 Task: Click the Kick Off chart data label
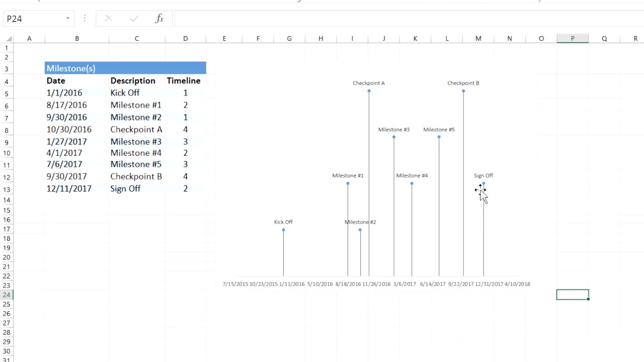pyautogui.click(x=283, y=222)
